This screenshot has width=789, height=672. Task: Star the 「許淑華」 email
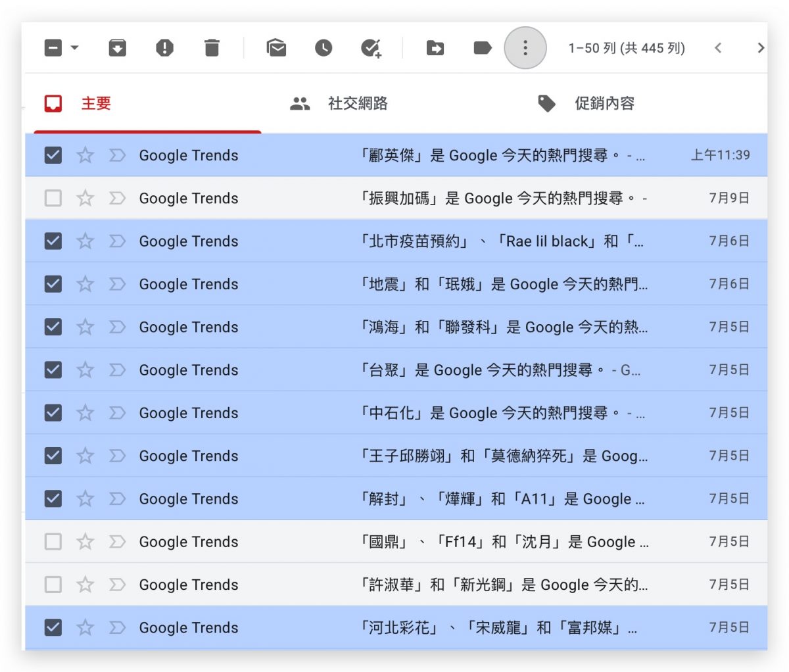click(85, 585)
